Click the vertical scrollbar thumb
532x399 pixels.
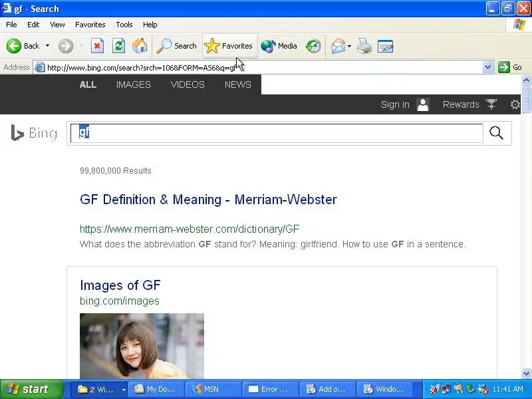click(526, 99)
